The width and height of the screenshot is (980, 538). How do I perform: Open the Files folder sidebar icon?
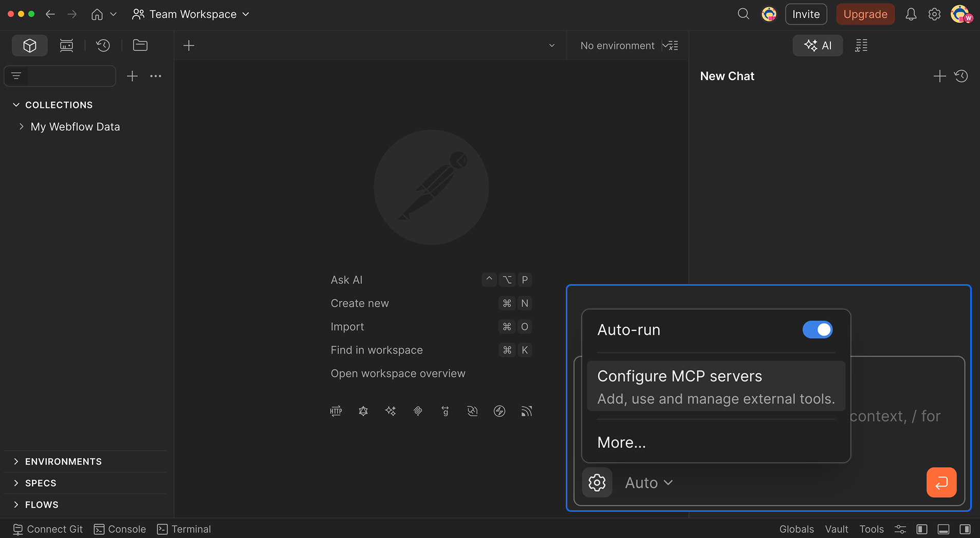click(140, 45)
